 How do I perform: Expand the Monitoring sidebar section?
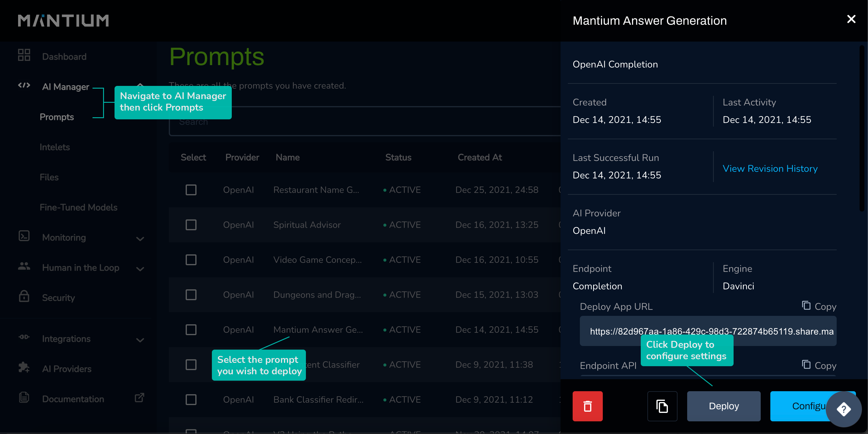[140, 239]
